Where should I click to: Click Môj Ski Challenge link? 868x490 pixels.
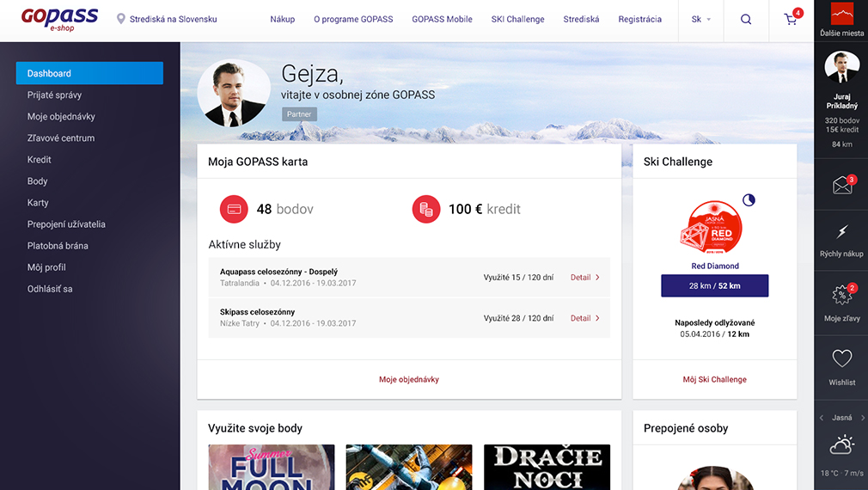[715, 380]
